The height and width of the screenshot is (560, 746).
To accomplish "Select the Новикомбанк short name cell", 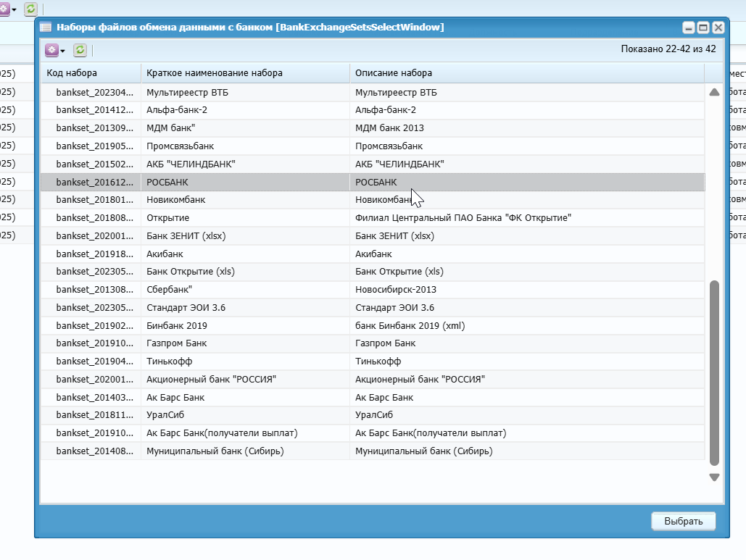I will click(x=245, y=200).
